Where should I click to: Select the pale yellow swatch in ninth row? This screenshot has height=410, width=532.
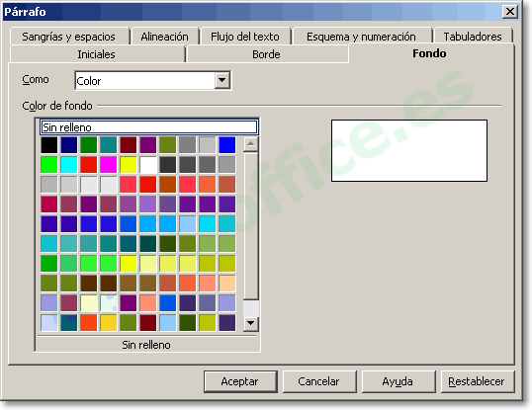click(x=89, y=303)
